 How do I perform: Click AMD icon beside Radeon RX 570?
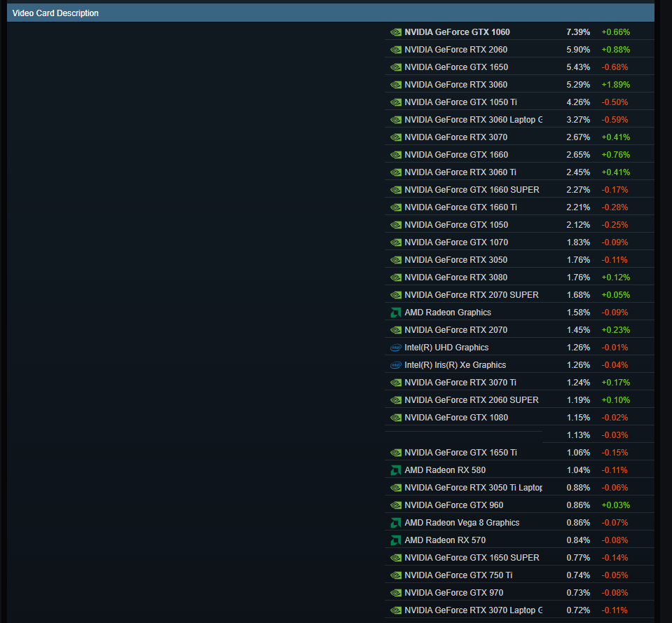point(396,540)
